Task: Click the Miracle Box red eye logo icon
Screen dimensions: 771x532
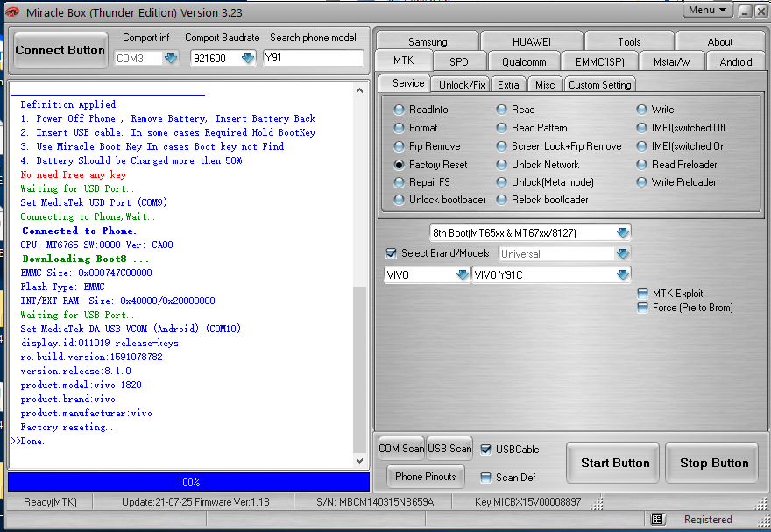Action: coord(11,12)
